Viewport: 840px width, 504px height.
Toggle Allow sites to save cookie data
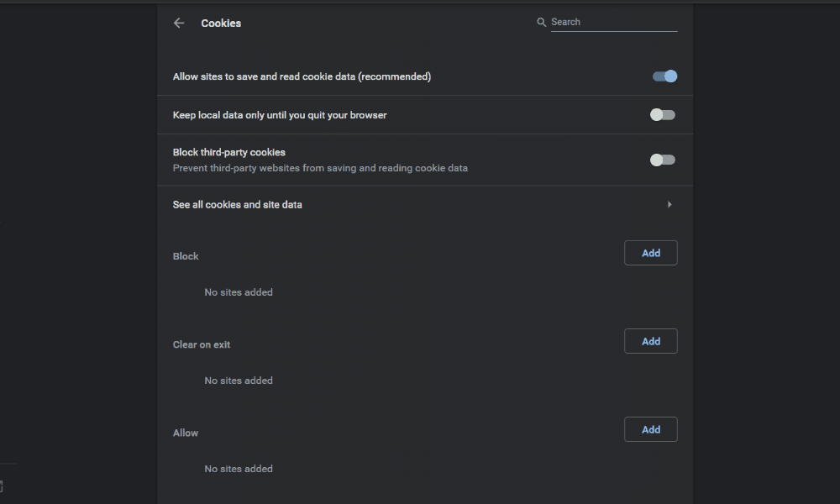[664, 76]
